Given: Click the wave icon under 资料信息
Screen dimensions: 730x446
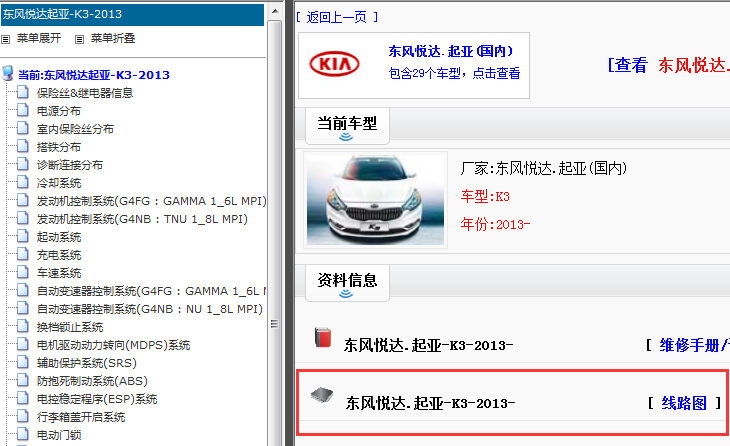Looking at the screenshot, I should pyautogui.click(x=346, y=294).
